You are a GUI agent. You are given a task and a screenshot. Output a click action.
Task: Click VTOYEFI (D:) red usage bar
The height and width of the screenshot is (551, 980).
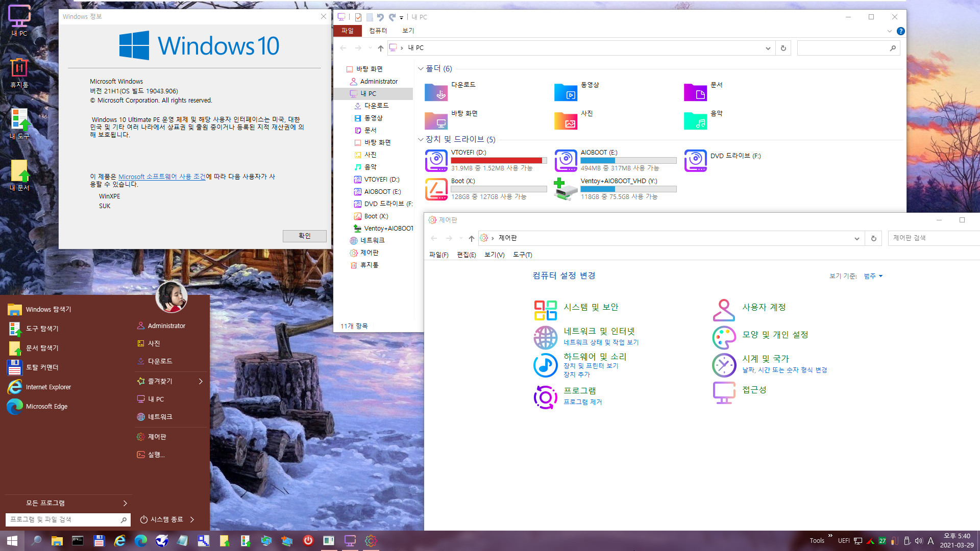tap(499, 160)
